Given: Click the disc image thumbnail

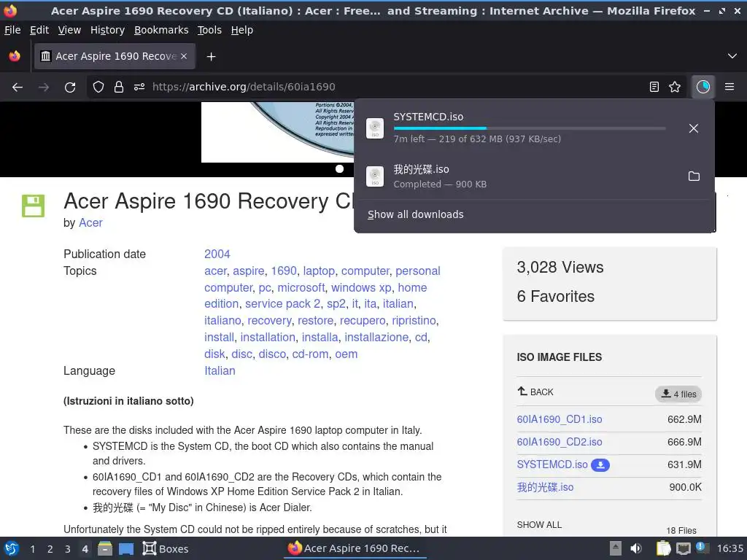Looking at the screenshot, I should click(x=278, y=132).
